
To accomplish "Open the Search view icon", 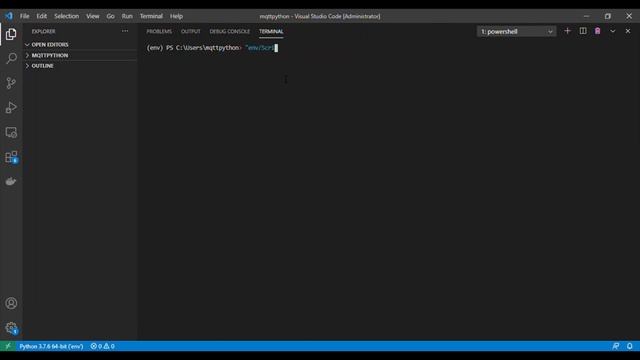I will point(11,58).
